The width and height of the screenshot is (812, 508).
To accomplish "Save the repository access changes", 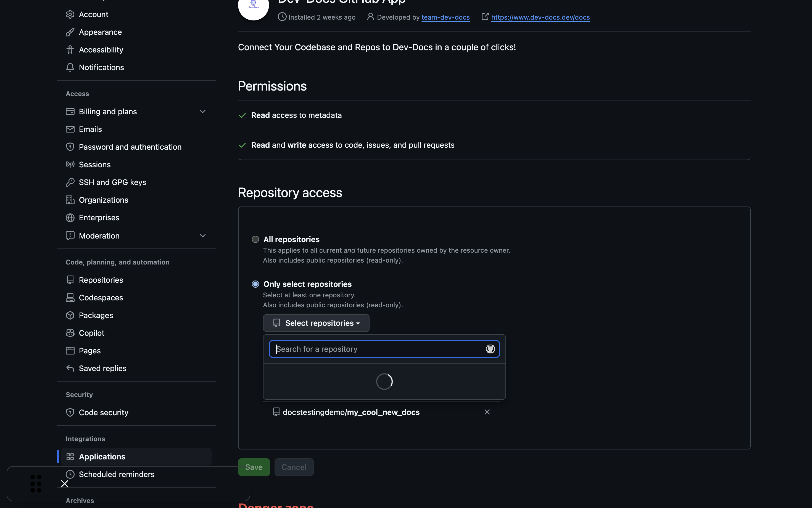I will coord(254,467).
